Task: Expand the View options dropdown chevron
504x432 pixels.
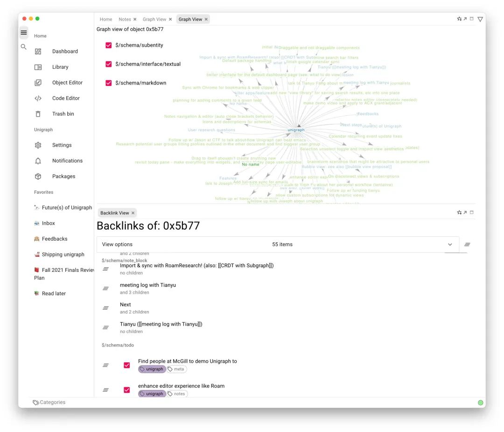Action: tap(450, 244)
